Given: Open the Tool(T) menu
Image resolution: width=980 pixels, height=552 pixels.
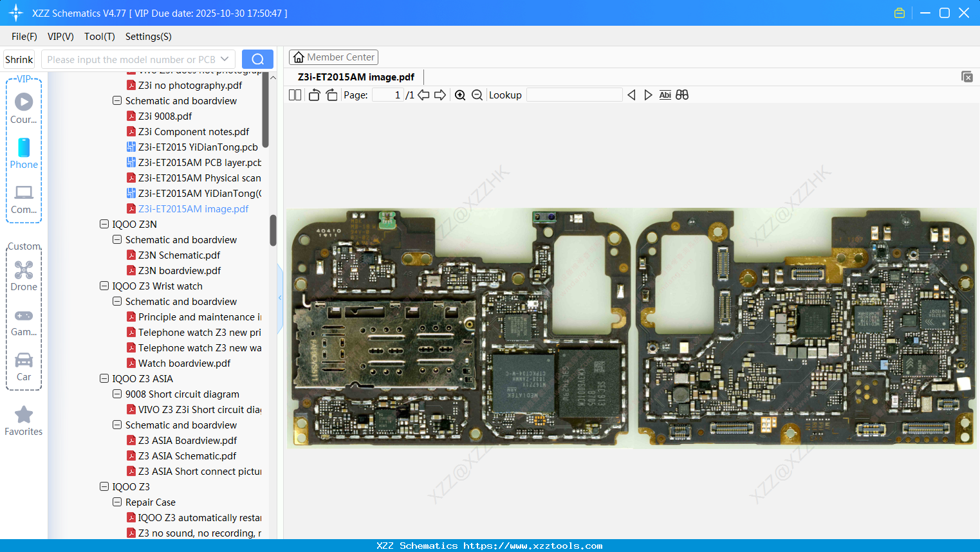Looking at the screenshot, I should 100,37.
